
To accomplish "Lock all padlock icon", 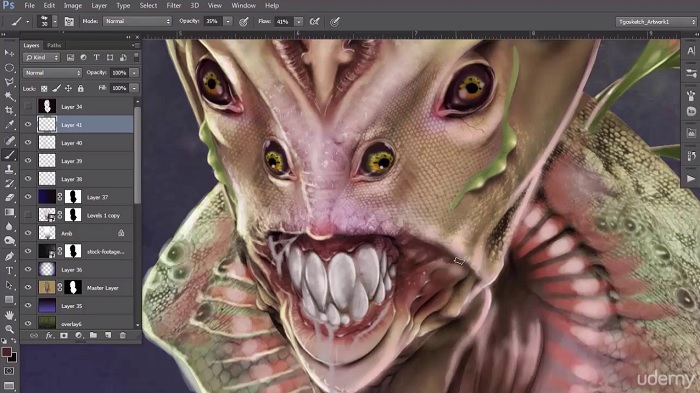I will pyautogui.click(x=81, y=88).
